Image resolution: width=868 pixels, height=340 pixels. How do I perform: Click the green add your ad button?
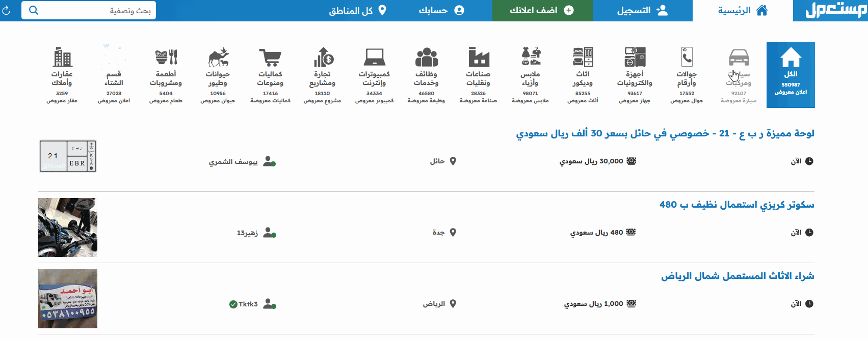[542, 11]
